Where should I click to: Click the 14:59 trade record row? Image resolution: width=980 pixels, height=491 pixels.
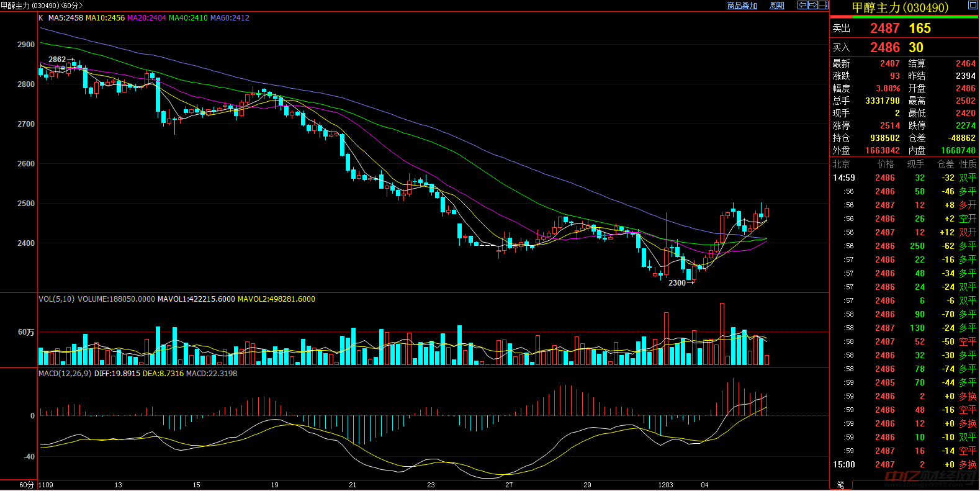pos(904,178)
